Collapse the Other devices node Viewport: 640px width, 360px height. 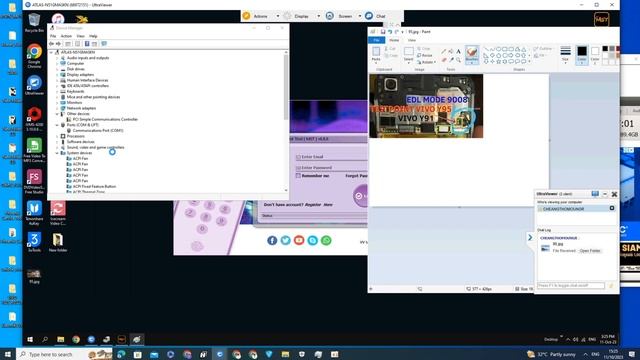(x=57, y=114)
